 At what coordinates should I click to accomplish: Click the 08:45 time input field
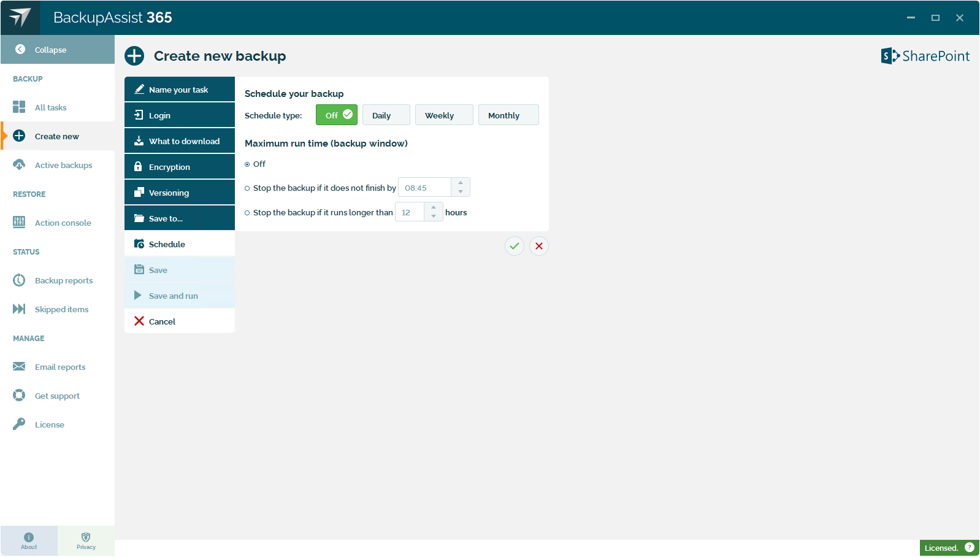[424, 188]
